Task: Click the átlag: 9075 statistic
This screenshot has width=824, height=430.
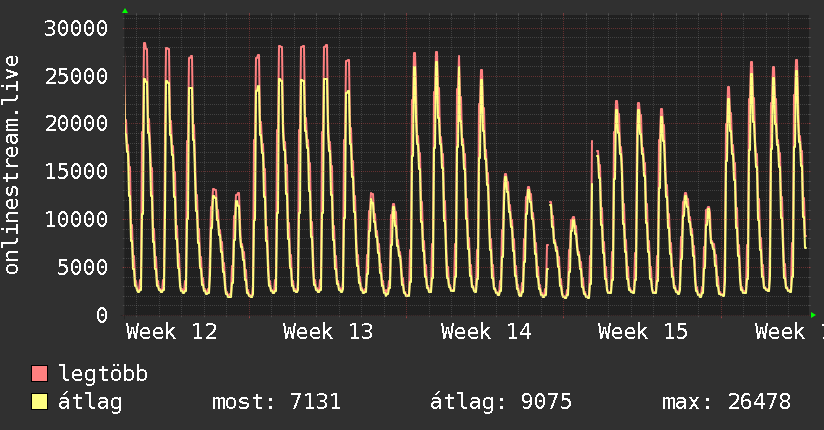Action: (501, 402)
